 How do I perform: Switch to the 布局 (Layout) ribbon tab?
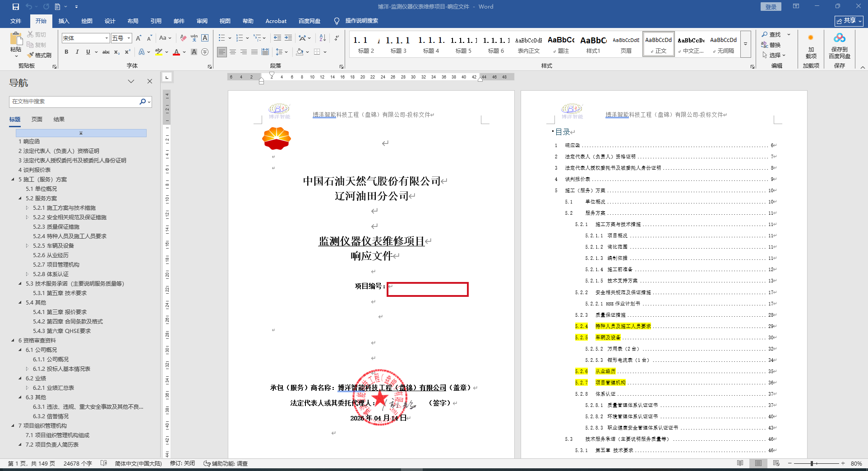point(133,21)
